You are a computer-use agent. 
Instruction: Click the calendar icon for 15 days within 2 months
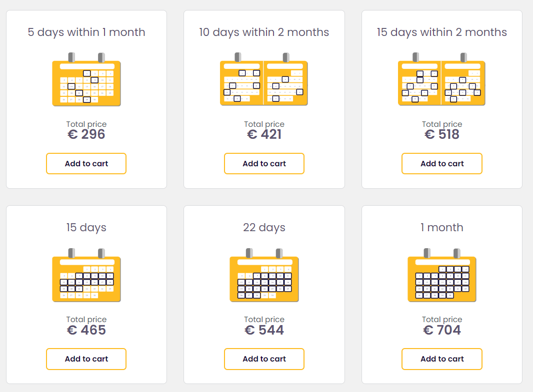pyautogui.click(x=441, y=80)
